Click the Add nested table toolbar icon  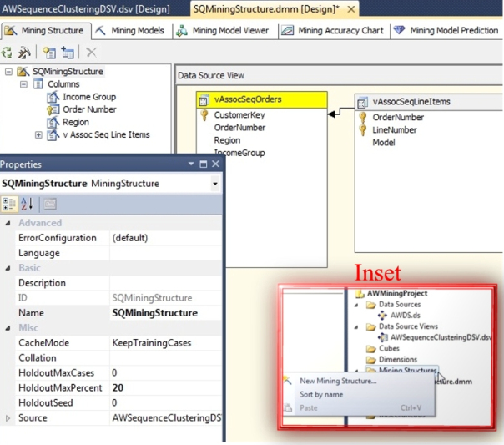click(68, 53)
